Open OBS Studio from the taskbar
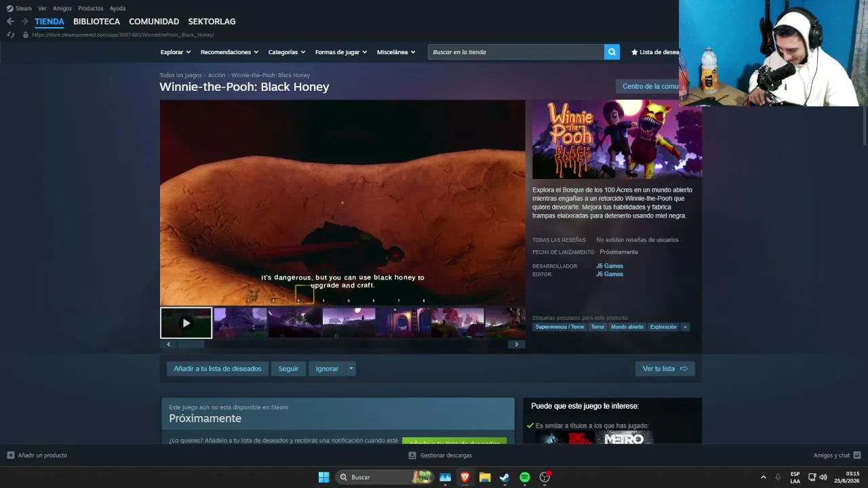Screen dimensions: 868x488 click(545, 477)
